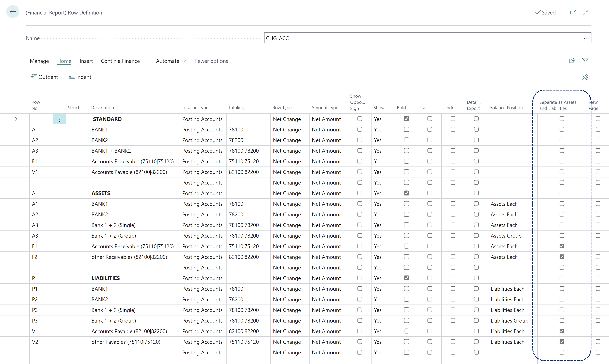The image size is (609, 364).
Task: Select the STANDARD description cell
Action: point(134,119)
